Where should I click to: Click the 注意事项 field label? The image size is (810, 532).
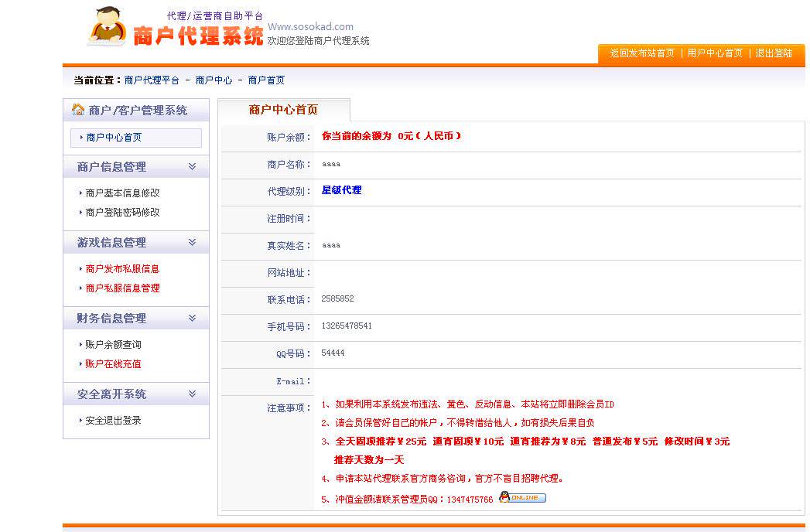289,408
